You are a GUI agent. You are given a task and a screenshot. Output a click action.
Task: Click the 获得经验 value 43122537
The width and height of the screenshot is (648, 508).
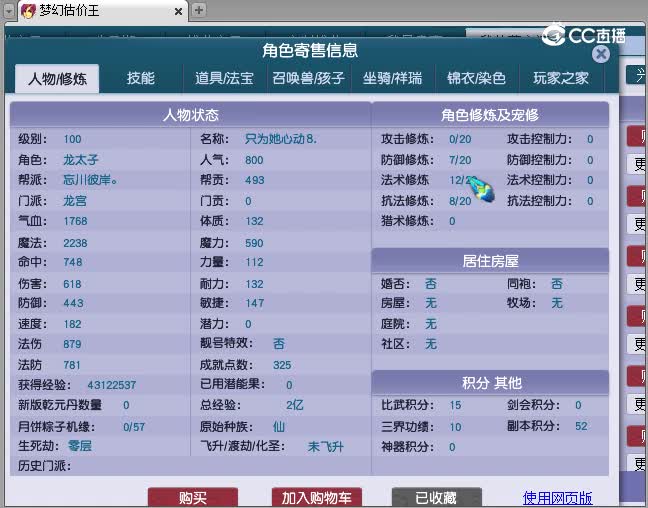[x=112, y=385]
